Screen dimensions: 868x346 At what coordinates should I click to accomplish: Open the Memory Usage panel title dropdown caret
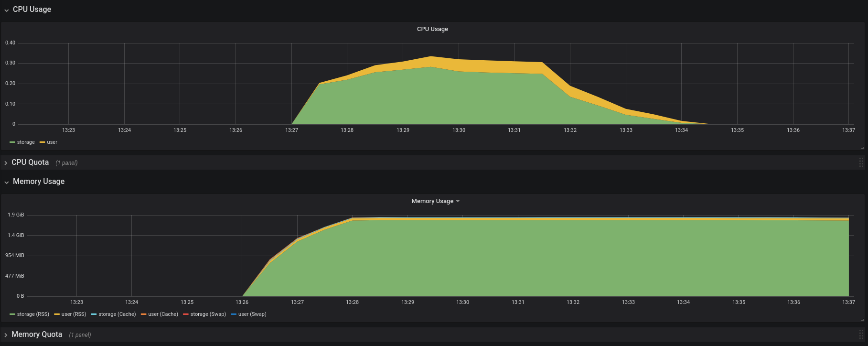(x=458, y=201)
